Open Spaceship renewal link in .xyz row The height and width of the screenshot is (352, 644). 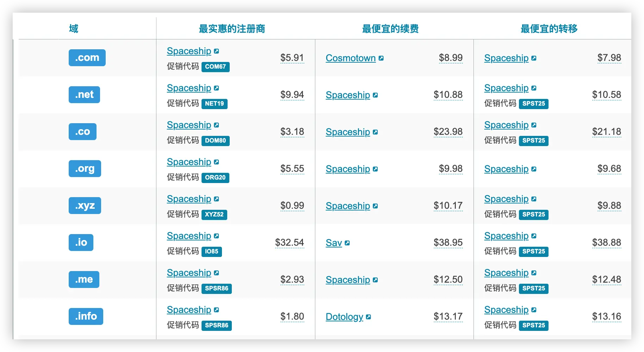348,206
